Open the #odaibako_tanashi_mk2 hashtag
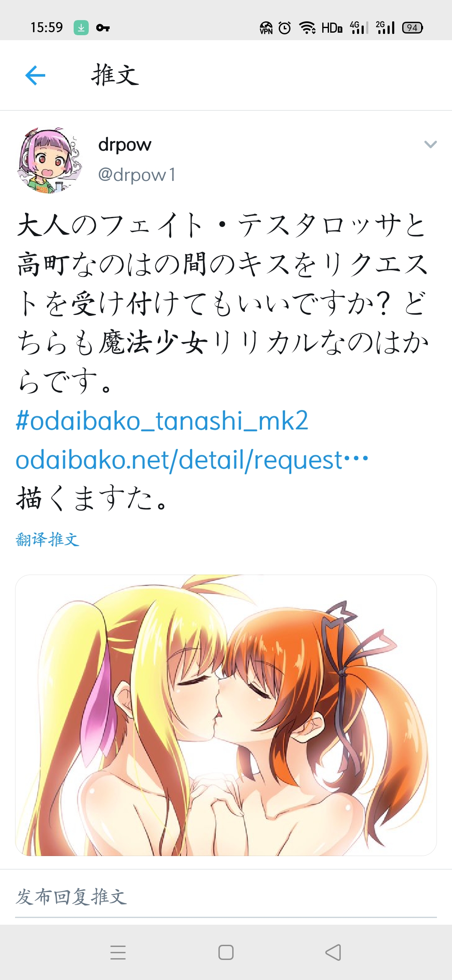Viewport: 452px width, 980px height. point(162,420)
